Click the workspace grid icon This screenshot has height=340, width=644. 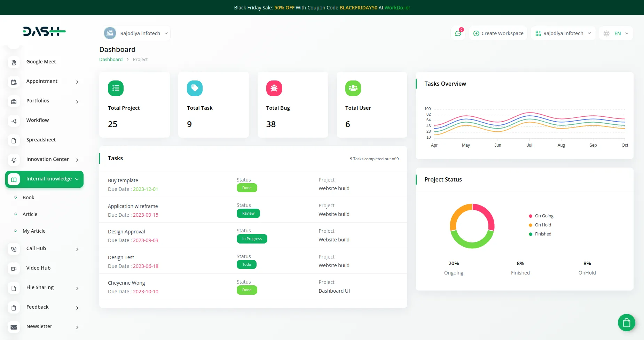pos(538,33)
